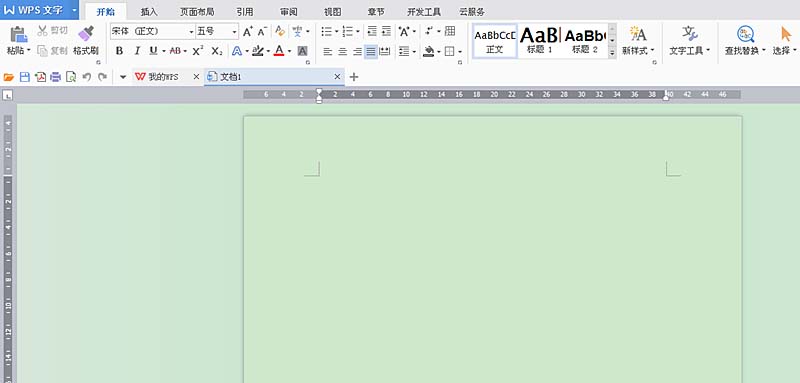Image resolution: width=800 pixels, height=383 pixels.
Task: Expand the Paste (粘贴) dropdown arrow
Action: pos(29,50)
